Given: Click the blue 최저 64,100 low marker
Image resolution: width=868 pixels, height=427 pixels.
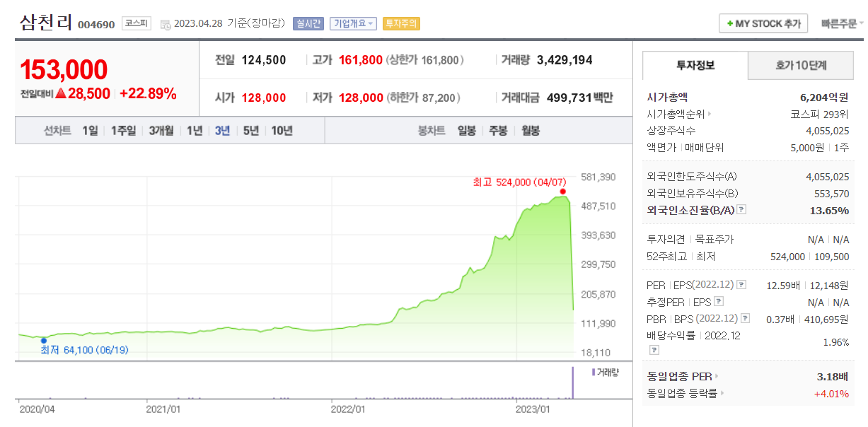Looking at the screenshot, I should click(44, 340).
